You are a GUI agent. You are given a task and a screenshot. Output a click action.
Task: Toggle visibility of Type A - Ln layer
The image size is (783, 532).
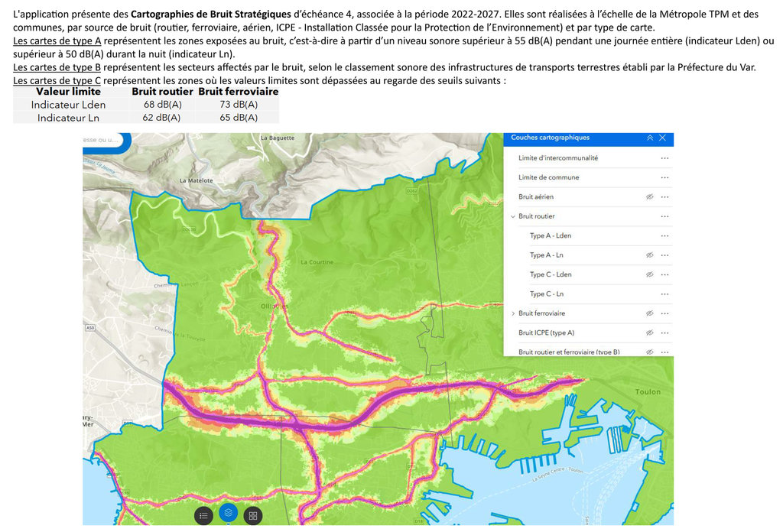[649, 255]
